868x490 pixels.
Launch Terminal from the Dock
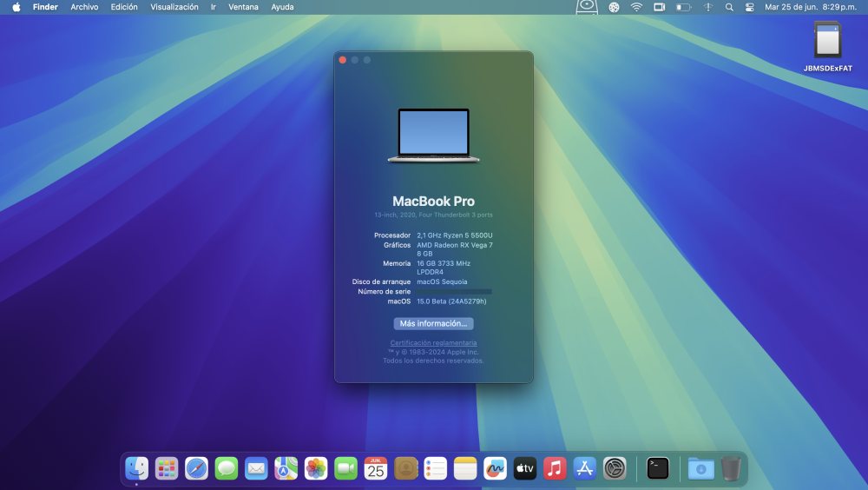(x=658, y=468)
